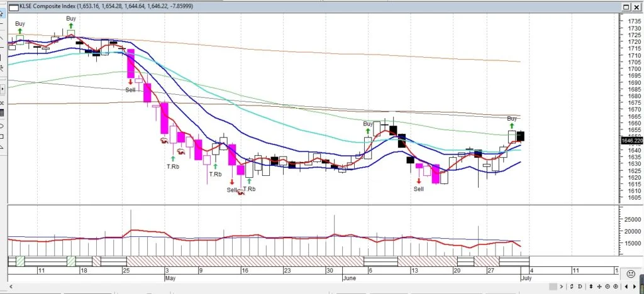The height and width of the screenshot is (294, 644).
Task: Click the four-way pan arrows icon
Action: click(x=599, y=286)
